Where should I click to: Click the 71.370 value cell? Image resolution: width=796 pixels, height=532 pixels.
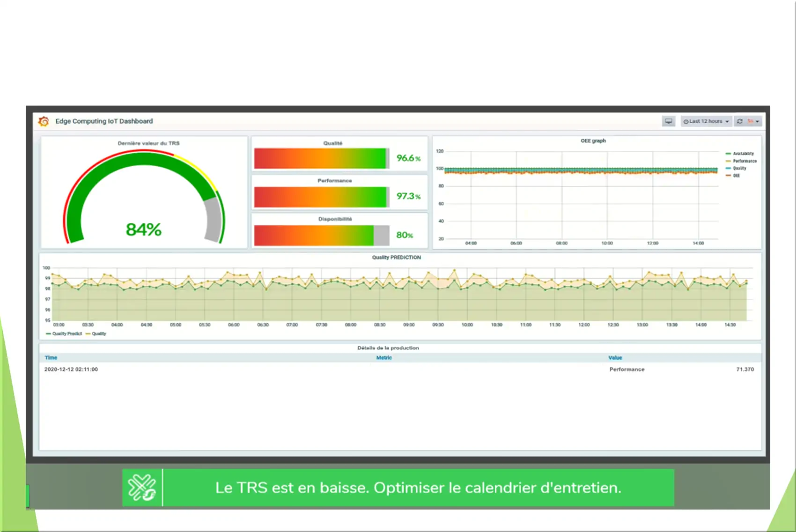[x=745, y=369]
